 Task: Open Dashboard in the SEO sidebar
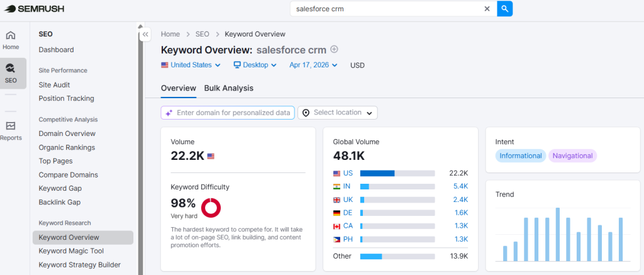[x=56, y=50]
